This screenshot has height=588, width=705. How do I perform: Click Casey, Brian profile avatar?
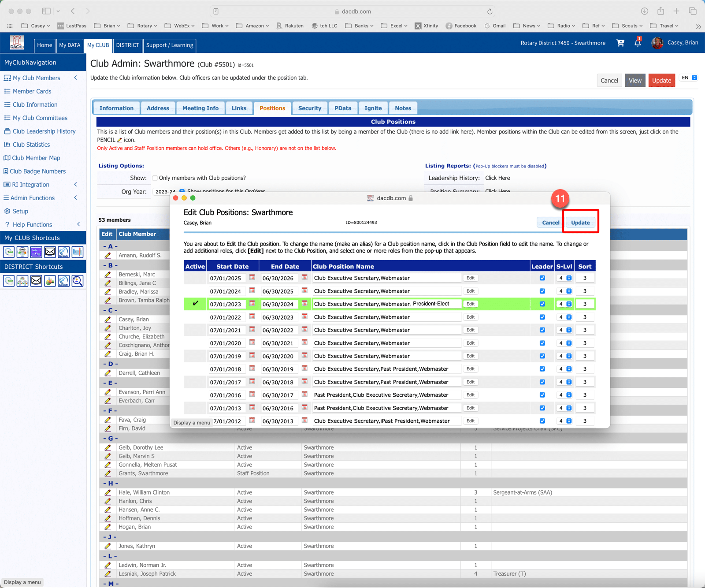tap(657, 43)
